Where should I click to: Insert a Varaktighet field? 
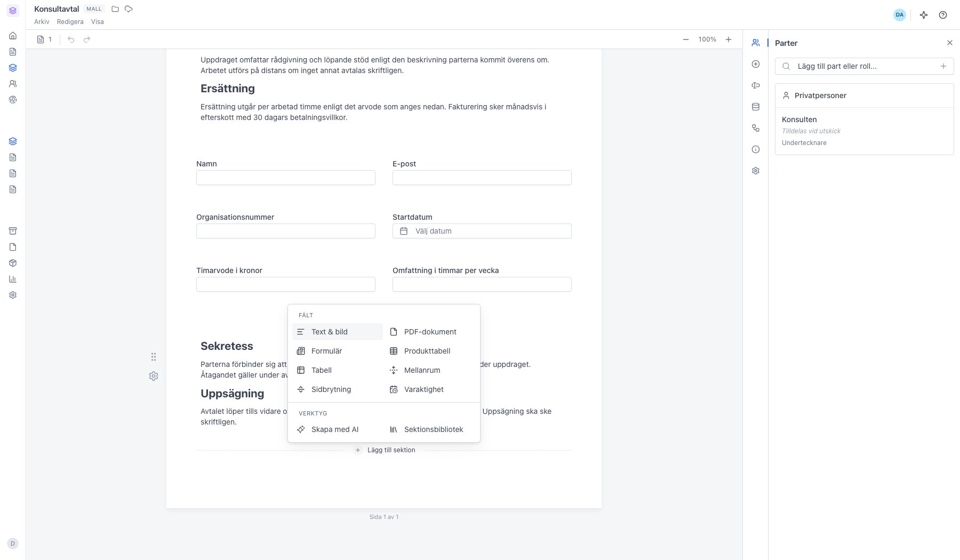pos(430,389)
